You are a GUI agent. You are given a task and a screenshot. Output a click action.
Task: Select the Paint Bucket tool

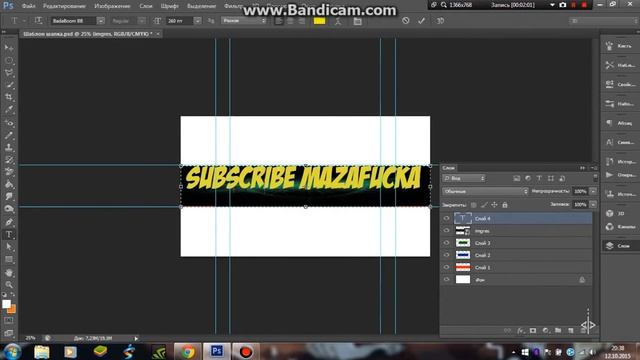tap(9, 184)
